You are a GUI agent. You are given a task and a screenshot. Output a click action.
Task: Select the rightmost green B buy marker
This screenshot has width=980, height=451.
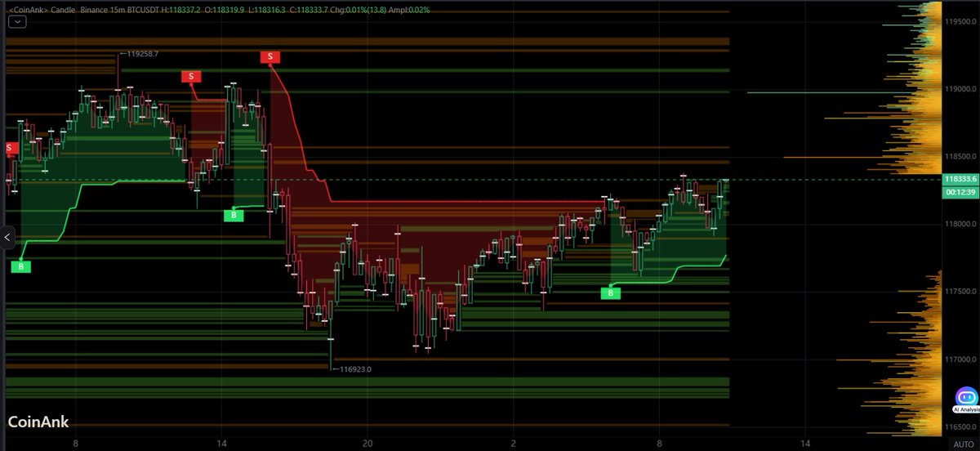pyautogui.click(x=610, y=292)
